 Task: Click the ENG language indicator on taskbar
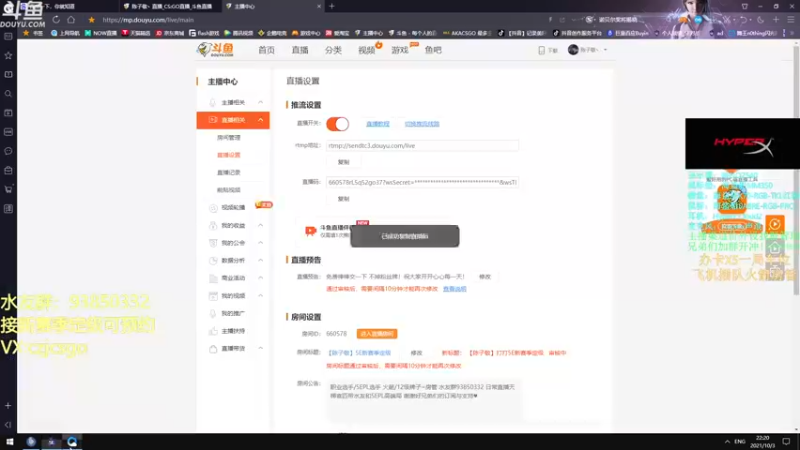coord(740,441)
